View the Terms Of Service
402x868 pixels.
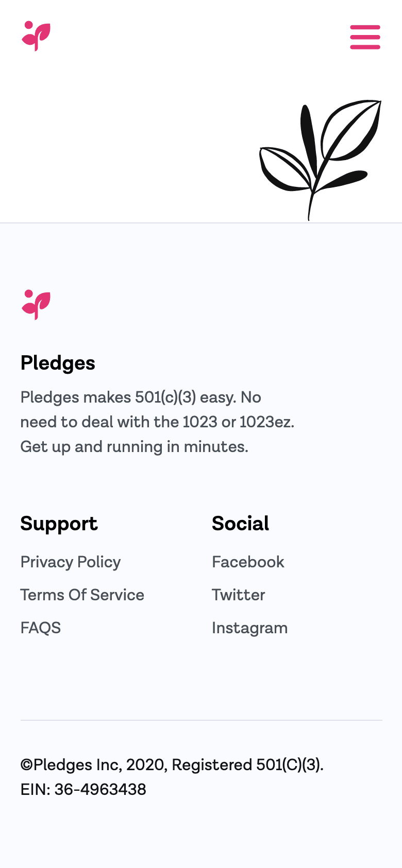point(82,595)
